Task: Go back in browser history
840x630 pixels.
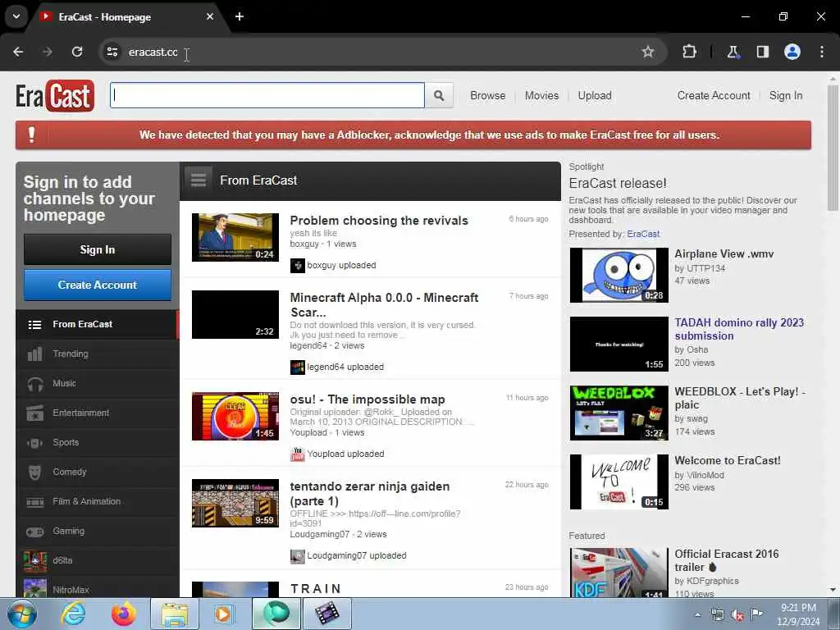Action: [18, 52]
